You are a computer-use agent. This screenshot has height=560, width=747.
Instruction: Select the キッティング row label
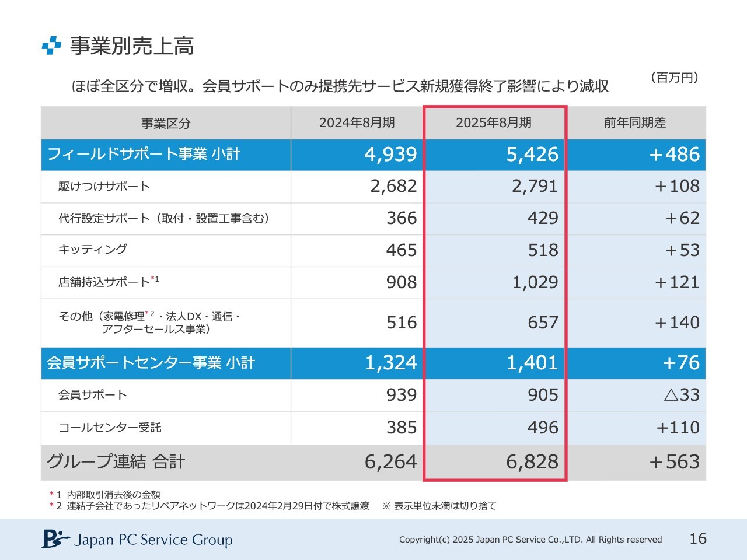point(93,250)
